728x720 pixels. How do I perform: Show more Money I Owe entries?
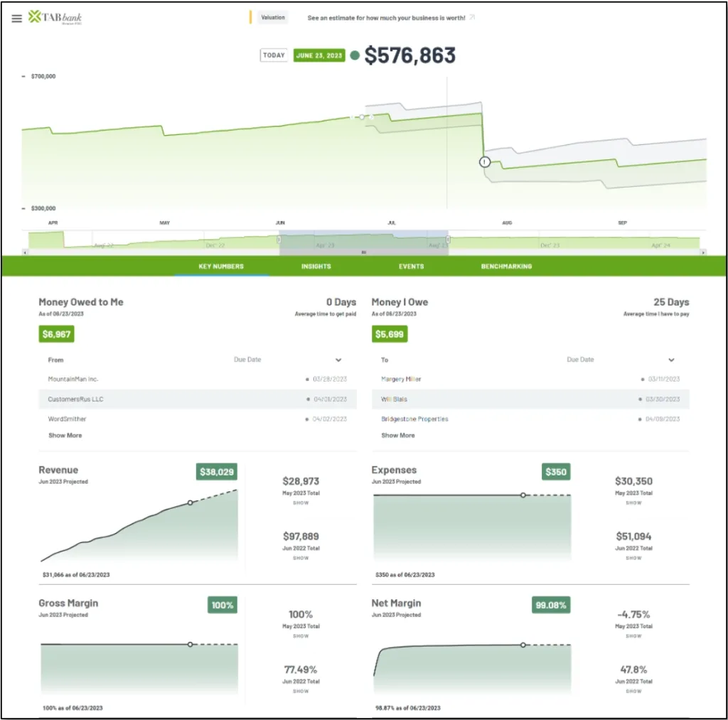[398, 436]
